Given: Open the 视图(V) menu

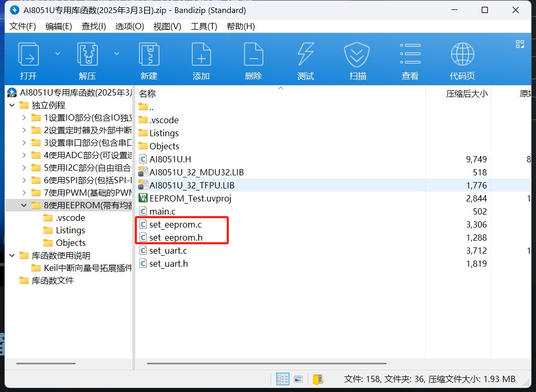Looking at the screenshot, I should (x=167, y=26).
